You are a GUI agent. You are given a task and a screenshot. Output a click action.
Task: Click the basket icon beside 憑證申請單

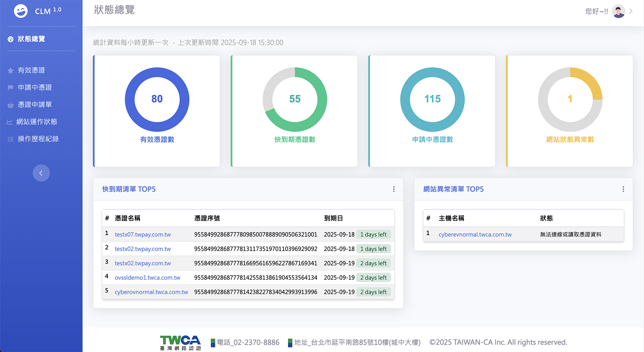pyautogui.click(x=10, y=105)
